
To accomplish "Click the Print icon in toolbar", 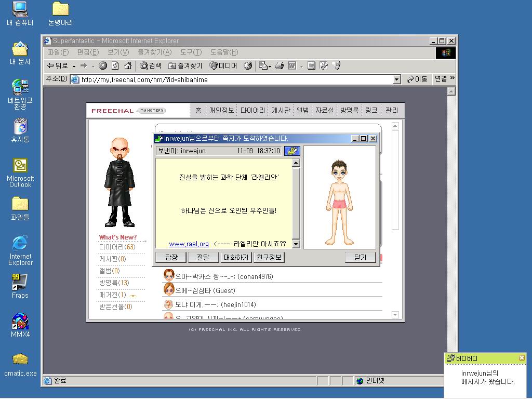I will [280, 65].
